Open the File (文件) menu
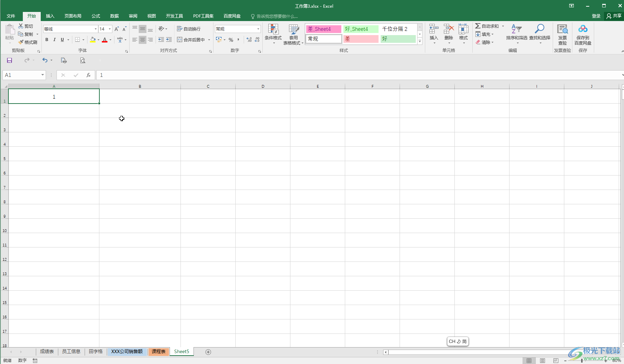This screenshot has width=624, height=364. (x=11, y=16)
